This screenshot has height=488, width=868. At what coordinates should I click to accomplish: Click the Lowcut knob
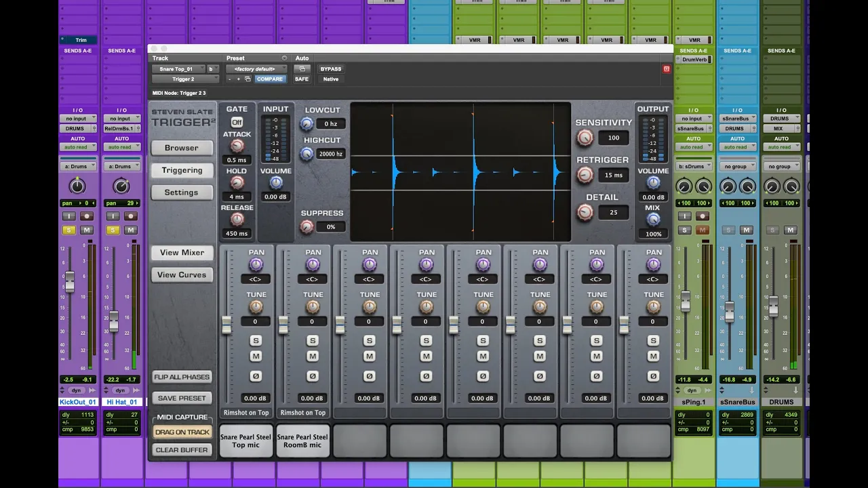307,123
